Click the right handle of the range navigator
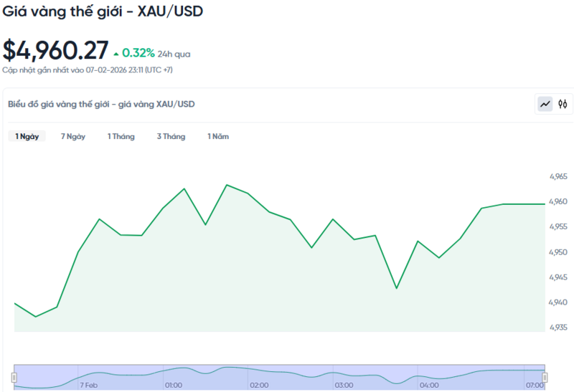 (545, 377)
